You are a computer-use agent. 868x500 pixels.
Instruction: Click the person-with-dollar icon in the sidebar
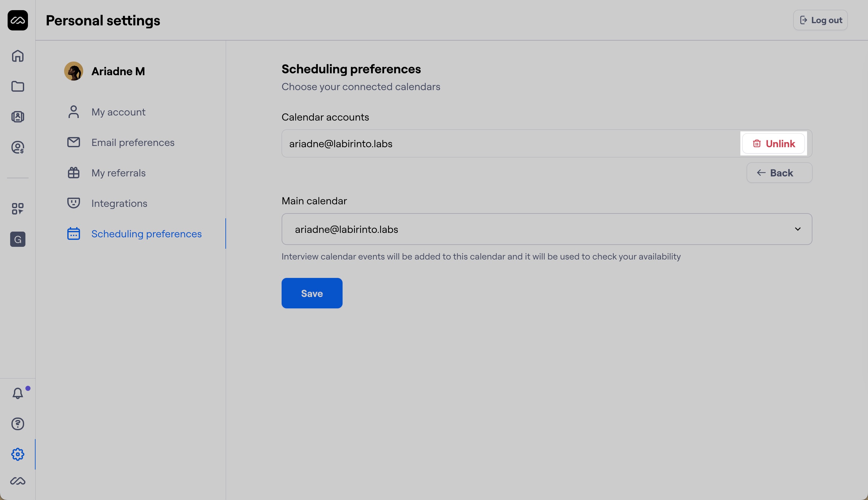17,147
